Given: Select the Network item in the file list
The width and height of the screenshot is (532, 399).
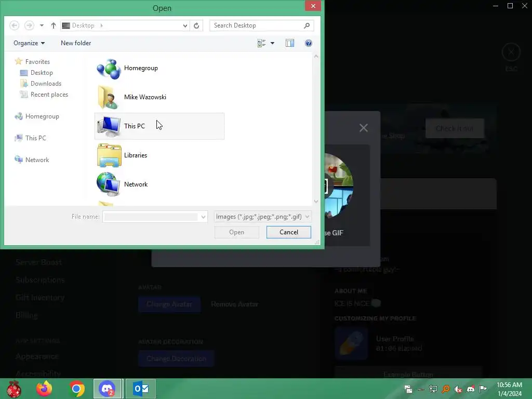Looking at the screenshot, I should tap(159, 184).
